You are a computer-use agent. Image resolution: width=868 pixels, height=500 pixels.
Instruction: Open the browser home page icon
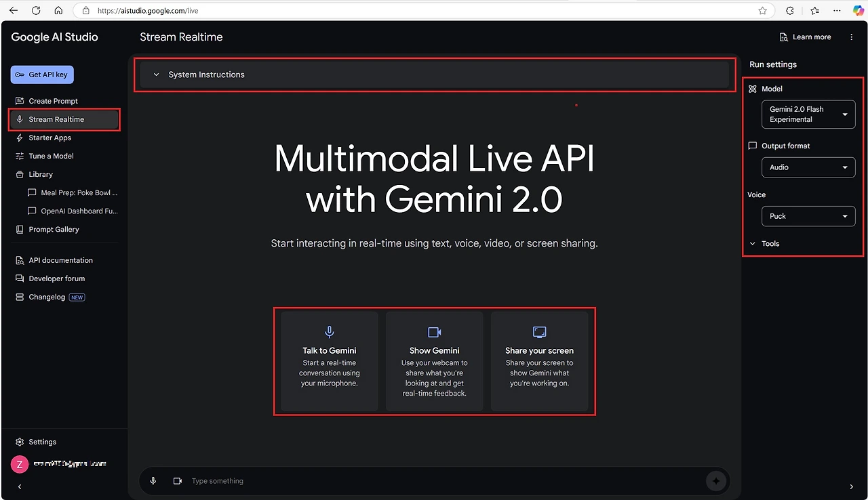coord(58,11)
